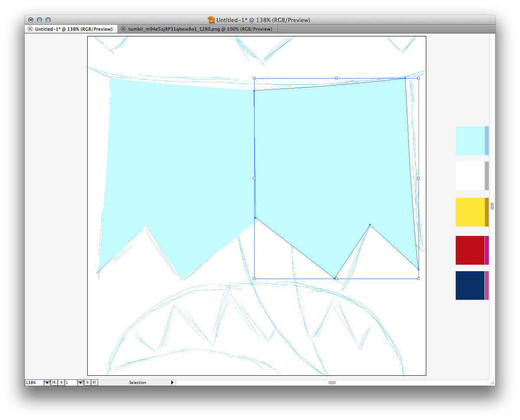Jump to the last artboard
The width and height of the screenshot is (520, 420).
click(95, 382)
